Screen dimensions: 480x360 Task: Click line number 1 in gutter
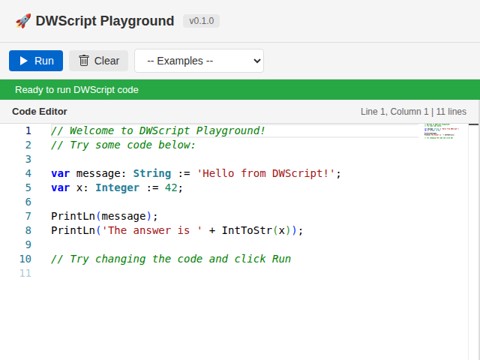[28, 130]
